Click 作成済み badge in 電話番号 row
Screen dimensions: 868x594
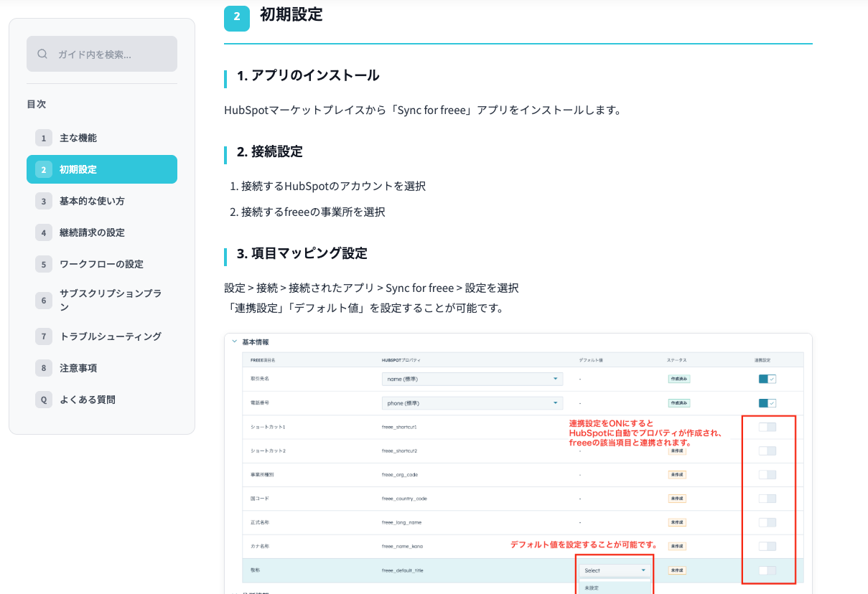[x=679, y=403]
